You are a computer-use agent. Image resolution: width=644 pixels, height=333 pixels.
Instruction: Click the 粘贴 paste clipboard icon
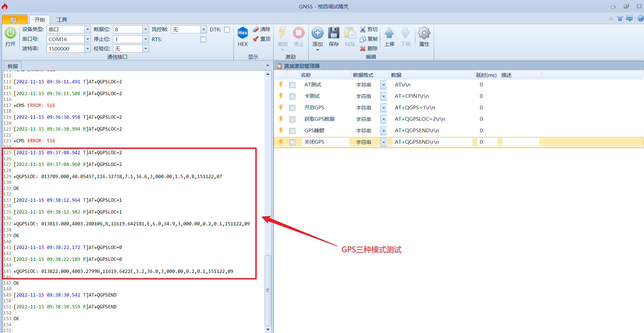tap(350, 33)
